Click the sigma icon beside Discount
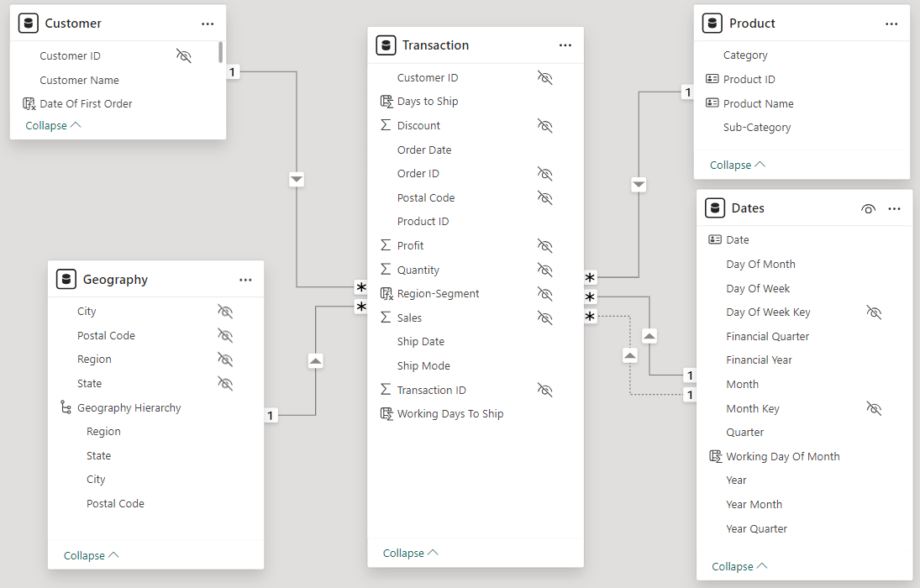The image size is (920, 588). [386, 125]
